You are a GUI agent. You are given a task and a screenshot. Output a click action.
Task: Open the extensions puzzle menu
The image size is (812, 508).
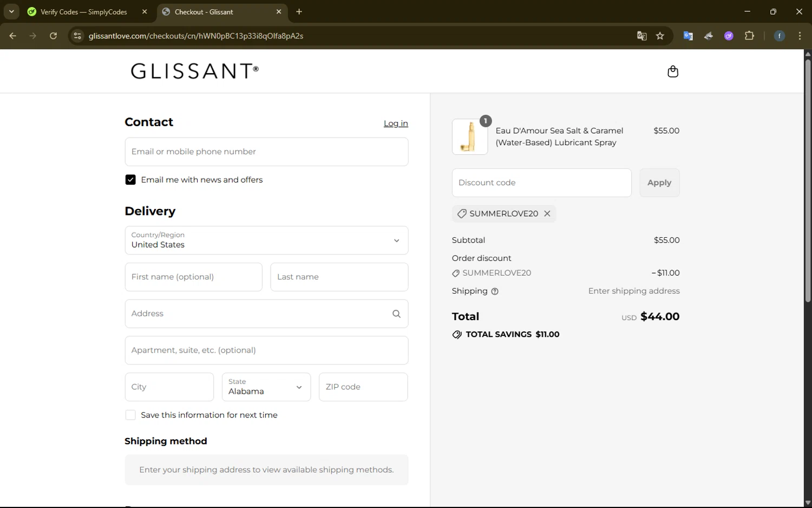coord(749,36)
